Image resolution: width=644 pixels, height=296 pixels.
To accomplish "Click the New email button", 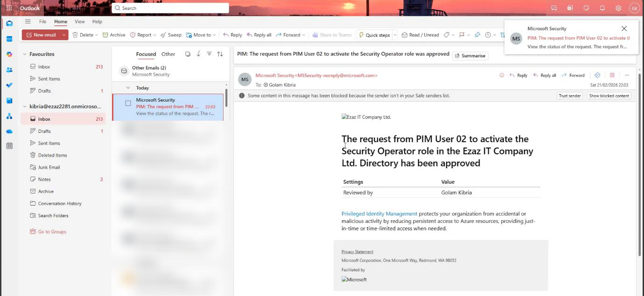I will [41, 35].
